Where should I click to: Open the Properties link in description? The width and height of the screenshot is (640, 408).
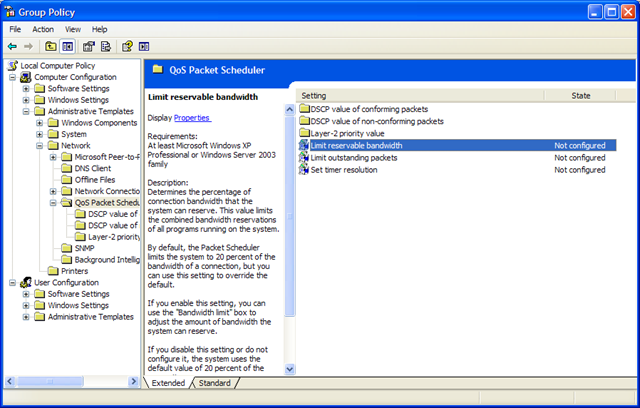click(192, 118)
